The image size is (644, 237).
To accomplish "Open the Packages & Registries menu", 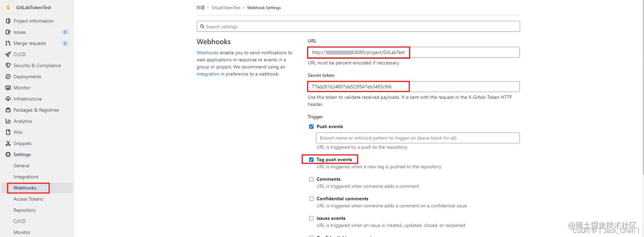I will point(37,110).
